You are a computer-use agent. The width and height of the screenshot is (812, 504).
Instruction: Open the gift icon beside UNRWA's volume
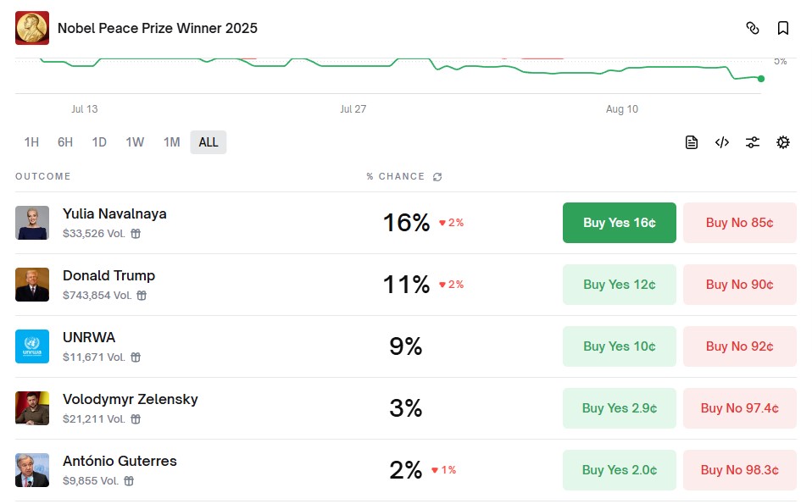(136, 357)
